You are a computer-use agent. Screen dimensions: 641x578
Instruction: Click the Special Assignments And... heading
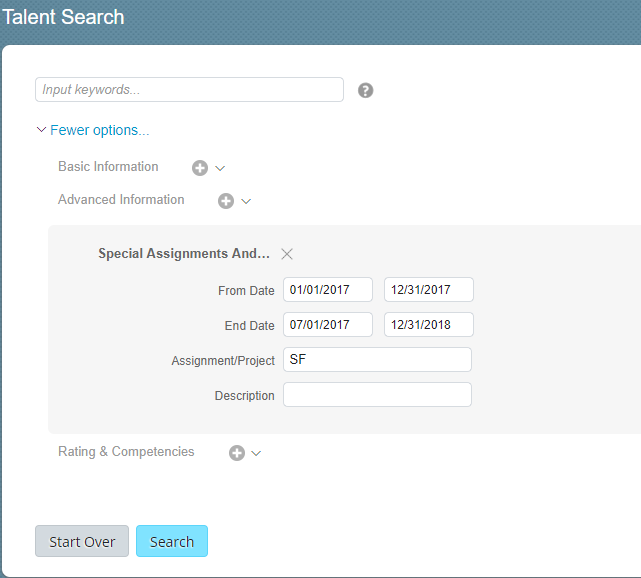(x=184, y=253)
